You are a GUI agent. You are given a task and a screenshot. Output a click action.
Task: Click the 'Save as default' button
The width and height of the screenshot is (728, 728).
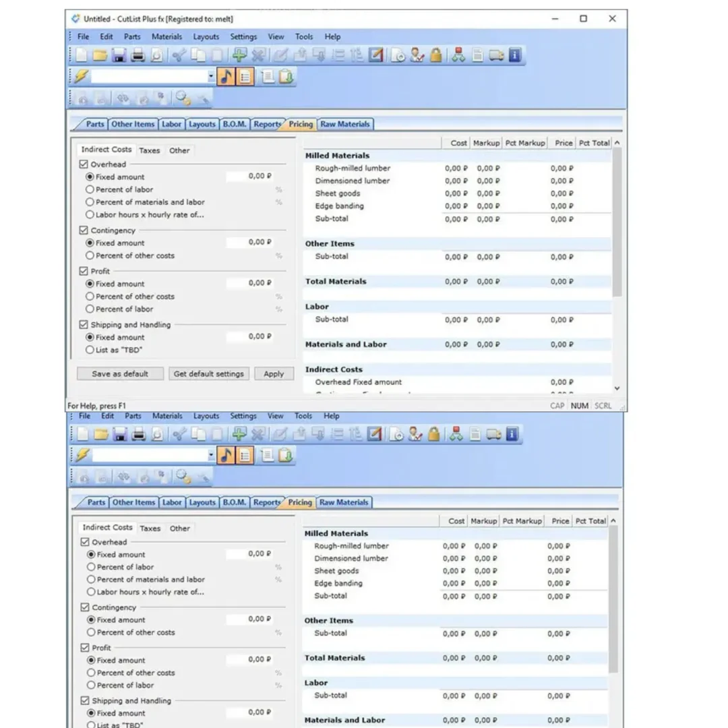pyautogui.click(x=120, y=374)
